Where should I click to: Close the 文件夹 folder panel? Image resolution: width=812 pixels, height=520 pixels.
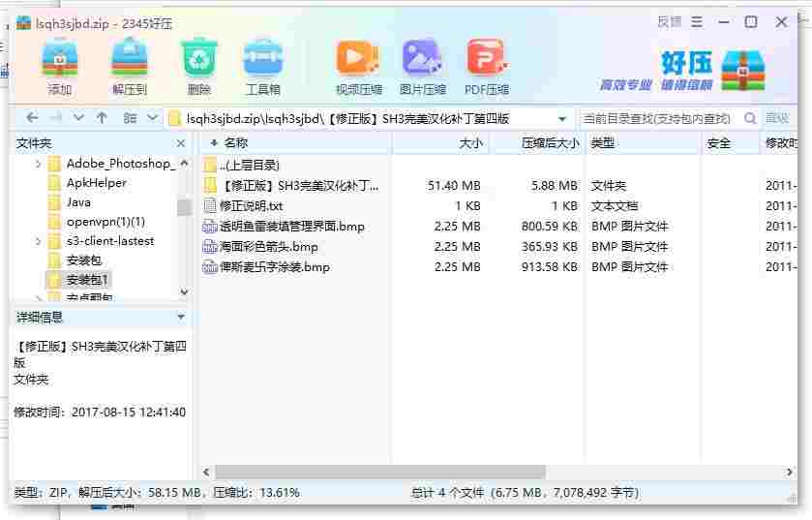(x=181, y=143)
